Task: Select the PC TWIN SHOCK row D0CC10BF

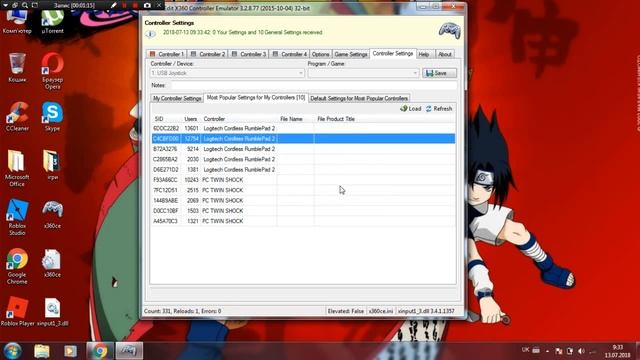Action: coord(303,211)
